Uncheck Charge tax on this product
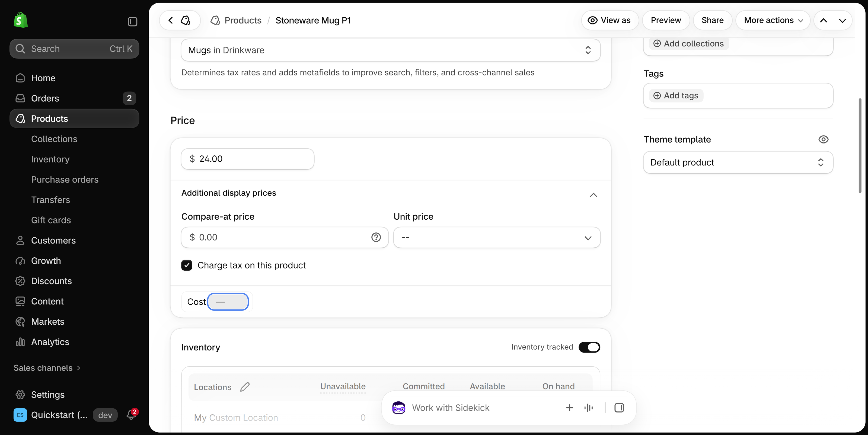Image resolution: width=868 pixels, height=435 pixels. 187,266
